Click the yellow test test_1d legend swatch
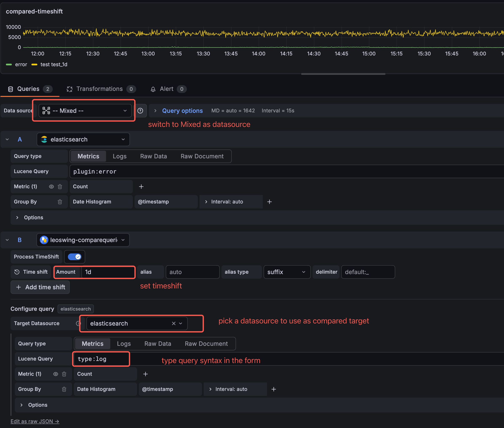 point(34,65)
